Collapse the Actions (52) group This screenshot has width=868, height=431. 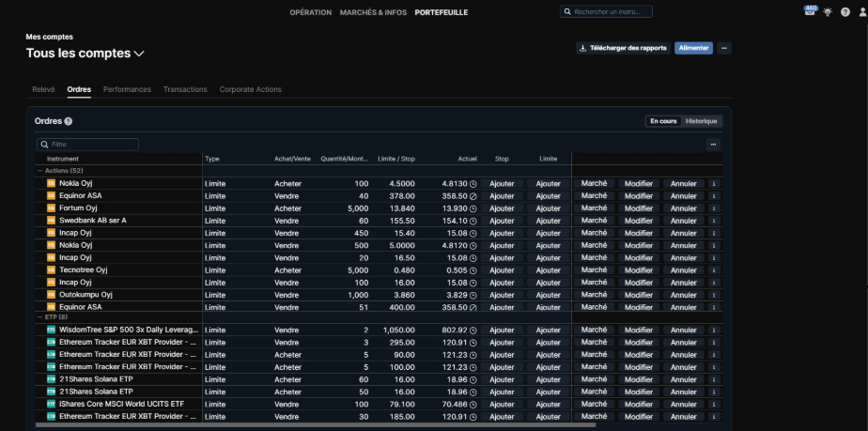click(40, 171)
